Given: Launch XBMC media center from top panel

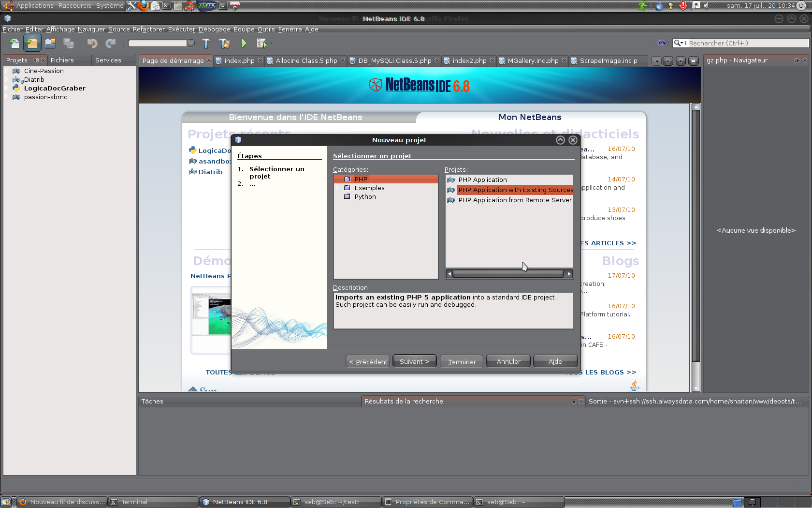Looking at the screenshot, I should click(x=207, y=6).
